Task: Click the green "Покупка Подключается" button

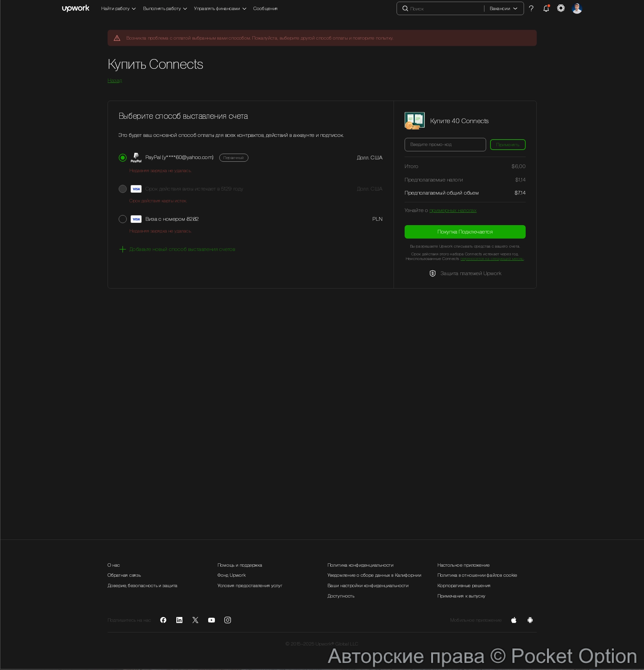Action: click(x=465, y=232)
